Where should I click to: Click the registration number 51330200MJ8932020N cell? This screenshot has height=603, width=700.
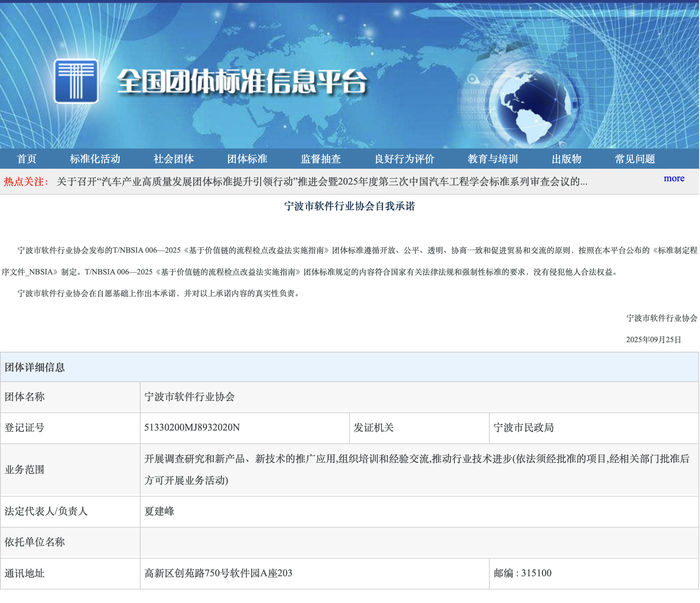[192, 428]
